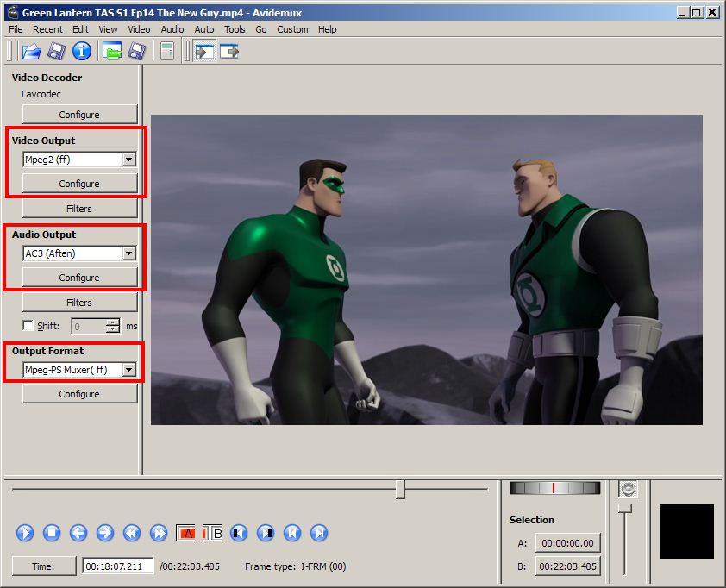Go to the last frame
Viewport: 726px width, 588px height.
319,533
